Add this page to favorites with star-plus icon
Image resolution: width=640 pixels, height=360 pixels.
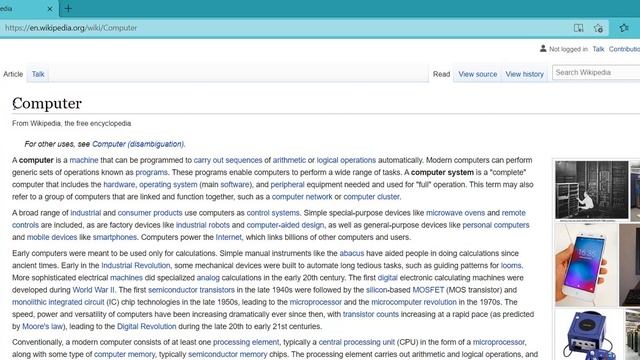click(598, 28)
